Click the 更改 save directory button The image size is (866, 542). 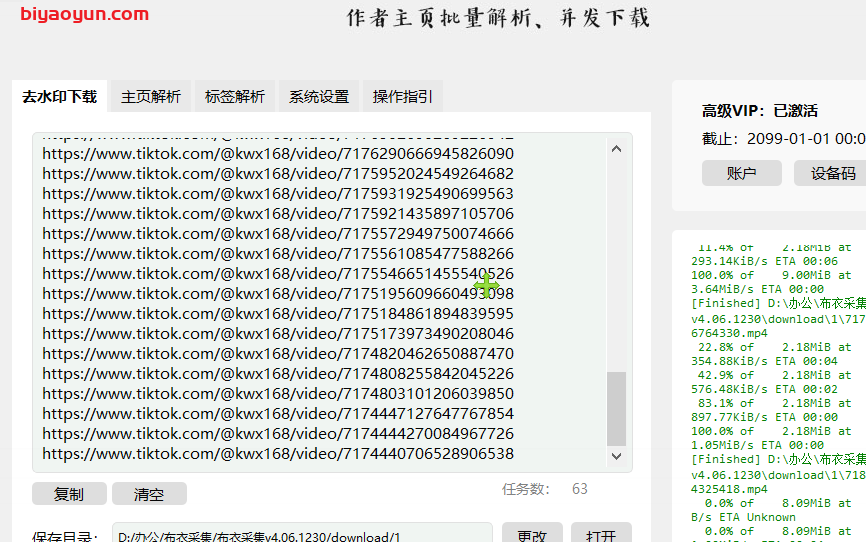(x=532, y=534)
